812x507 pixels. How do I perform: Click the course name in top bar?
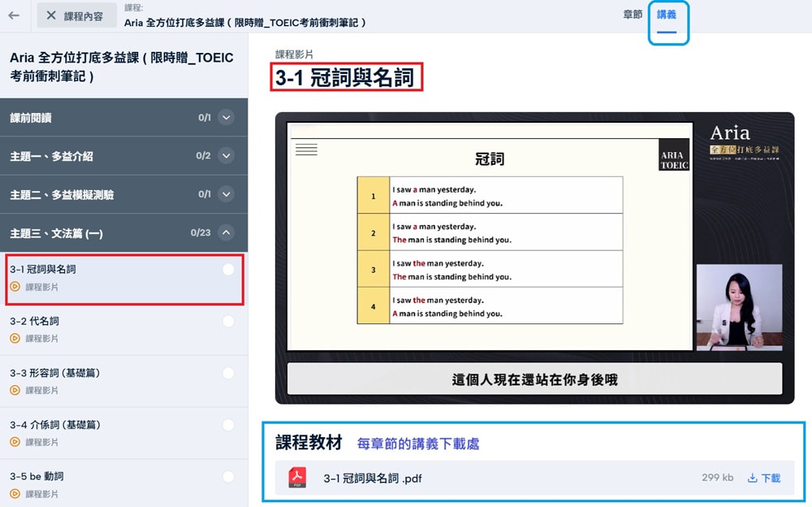coord(244,22)
